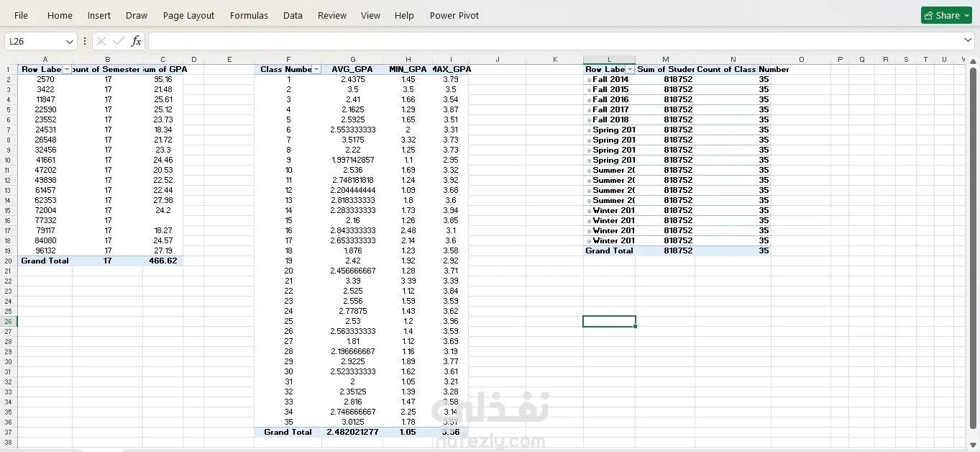
Task: Click the cell with value 3.0125
Action: tap(352, 422)
